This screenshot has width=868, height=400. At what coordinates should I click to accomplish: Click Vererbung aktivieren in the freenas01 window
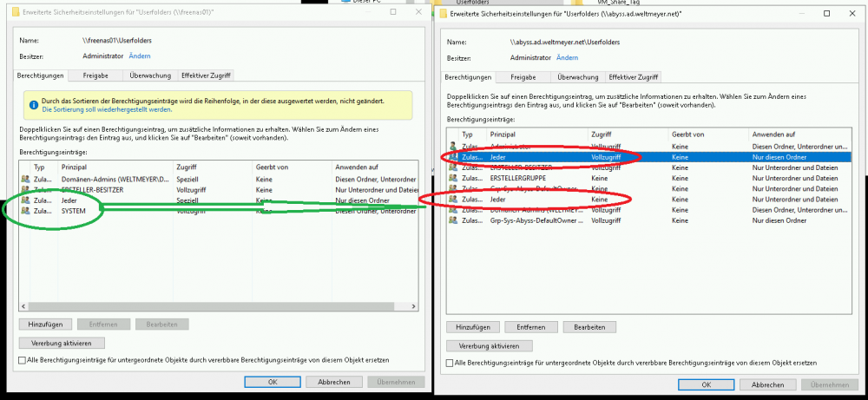tap(62, 343)
